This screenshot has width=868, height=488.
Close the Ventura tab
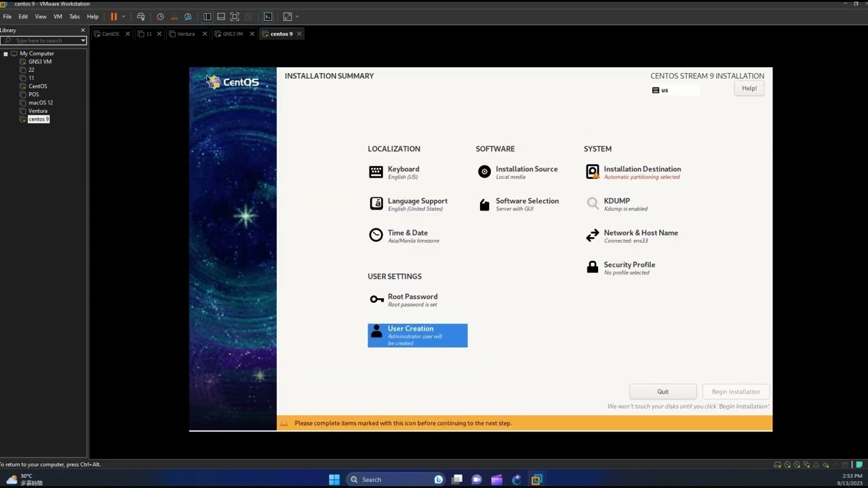(x=204, y=34)
